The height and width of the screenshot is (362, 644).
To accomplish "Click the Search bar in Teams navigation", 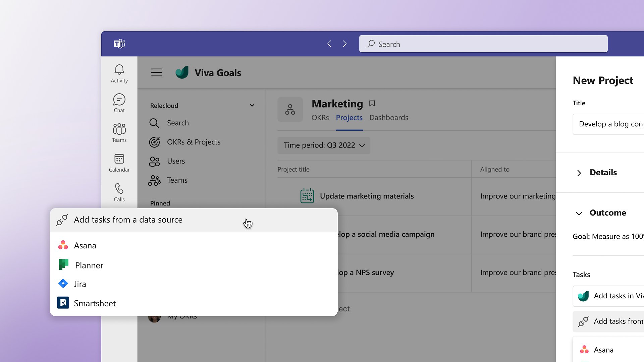I will [x=483, y=44].
